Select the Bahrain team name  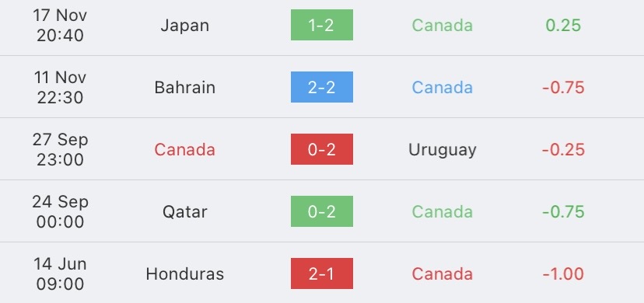pyautogui.click(x=185, y=87)
